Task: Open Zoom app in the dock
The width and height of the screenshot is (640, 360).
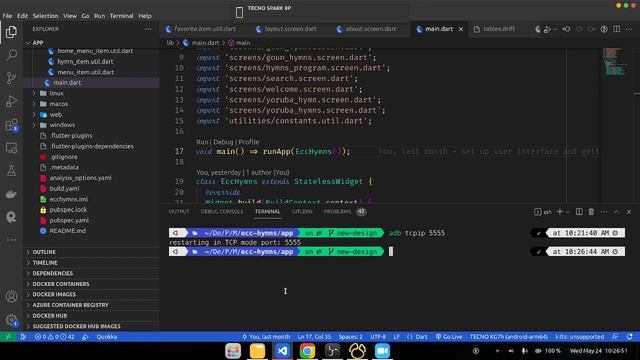Action: point(382,351)
